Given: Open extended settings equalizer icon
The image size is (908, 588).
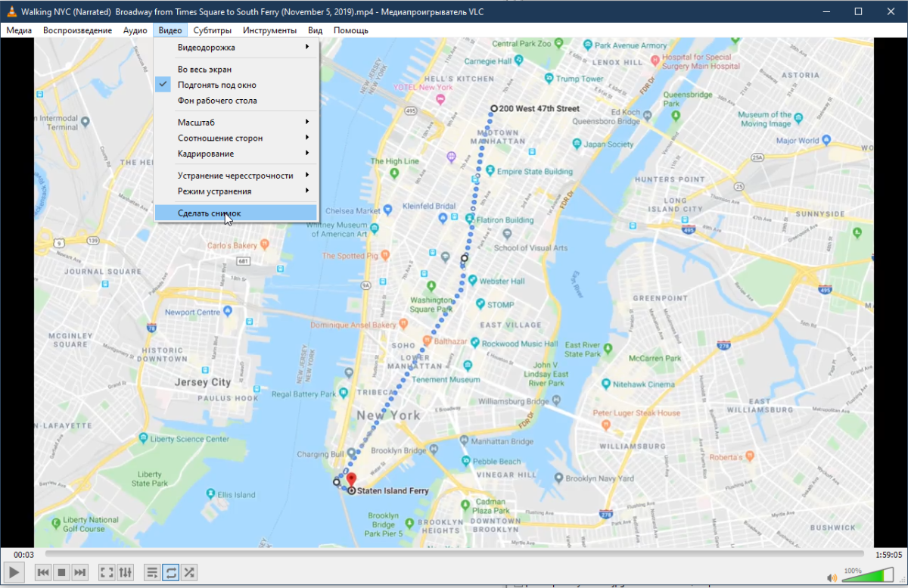Looking at the screenshot, I should [x=126, y=572].
